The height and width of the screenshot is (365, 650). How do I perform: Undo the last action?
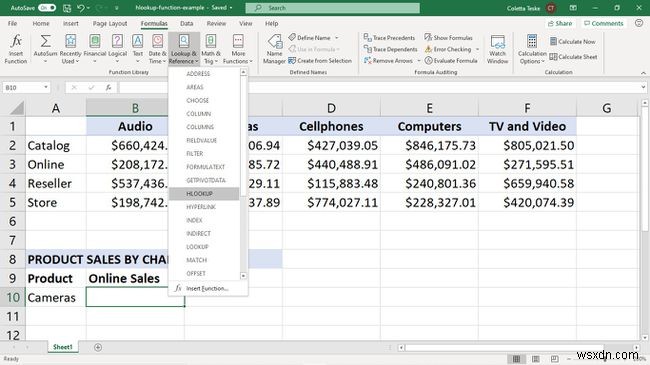point(81,8)
